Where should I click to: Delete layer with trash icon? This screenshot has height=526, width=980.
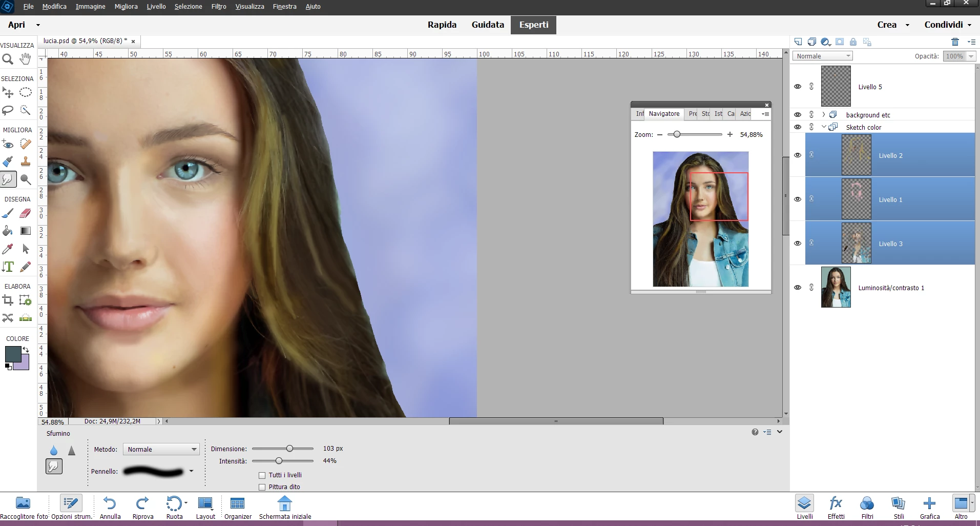tap(955, 42)
